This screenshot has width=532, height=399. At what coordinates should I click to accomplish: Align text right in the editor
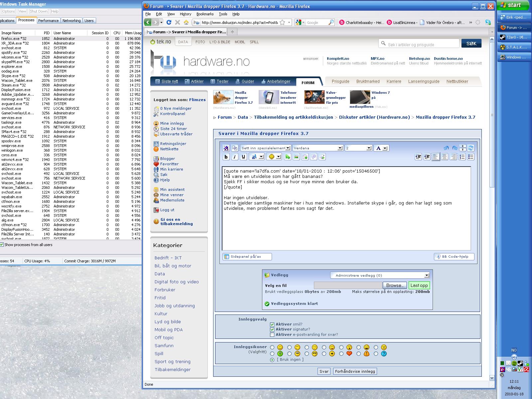pyautogui.click(x=453, y=157)
